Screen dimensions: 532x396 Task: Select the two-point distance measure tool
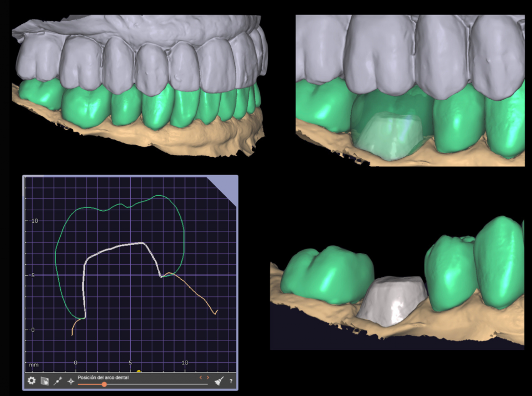tap(58, 381)
